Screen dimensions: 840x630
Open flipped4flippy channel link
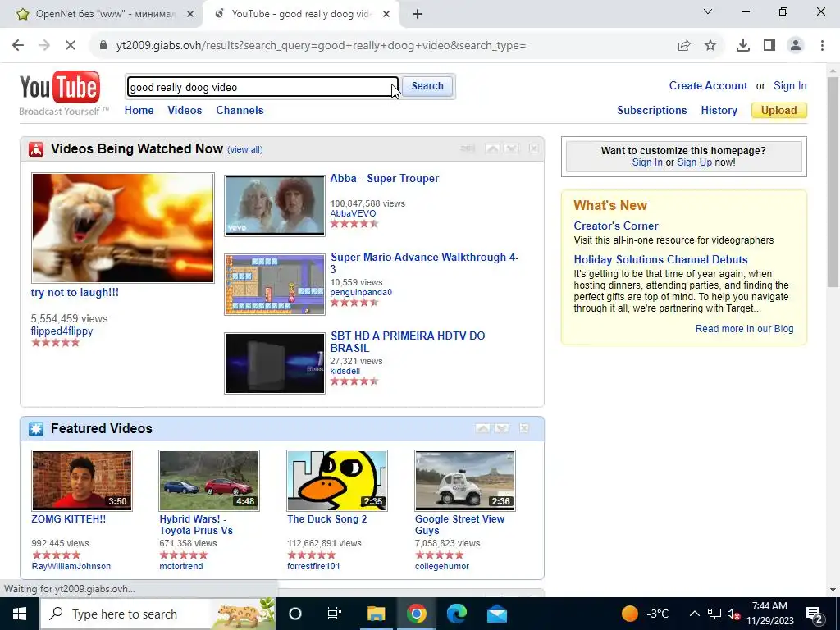(62, 331)
